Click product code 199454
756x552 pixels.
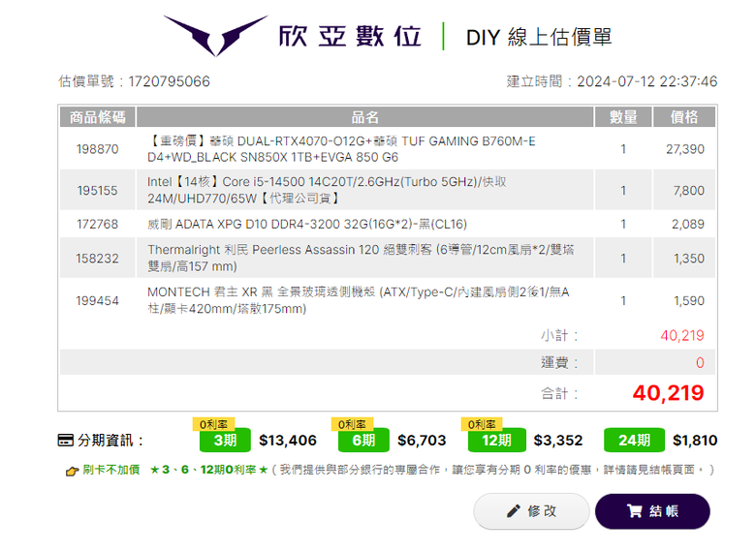tap(97, 301)
